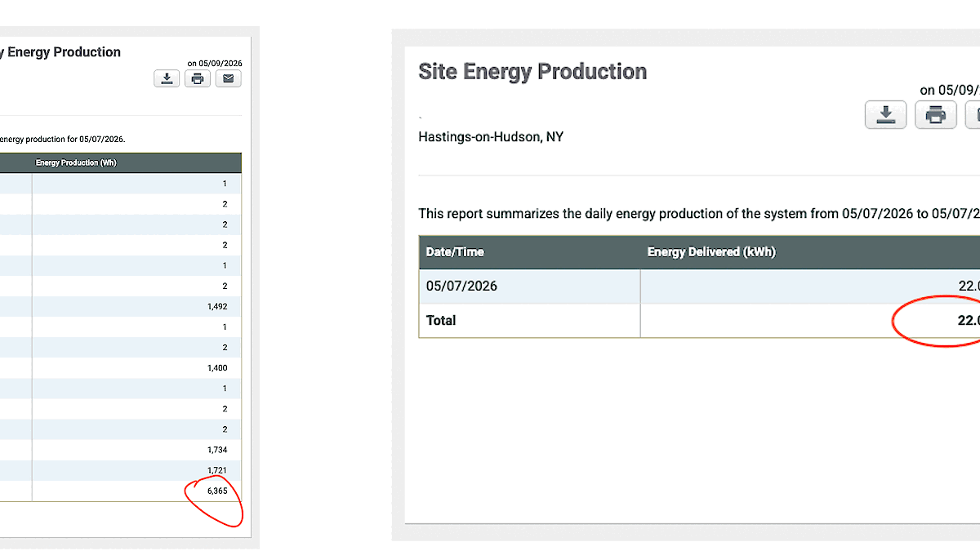Click the download icon in Site Energy Production report
This screenshot has width=980, height=551.
(886, 115)
